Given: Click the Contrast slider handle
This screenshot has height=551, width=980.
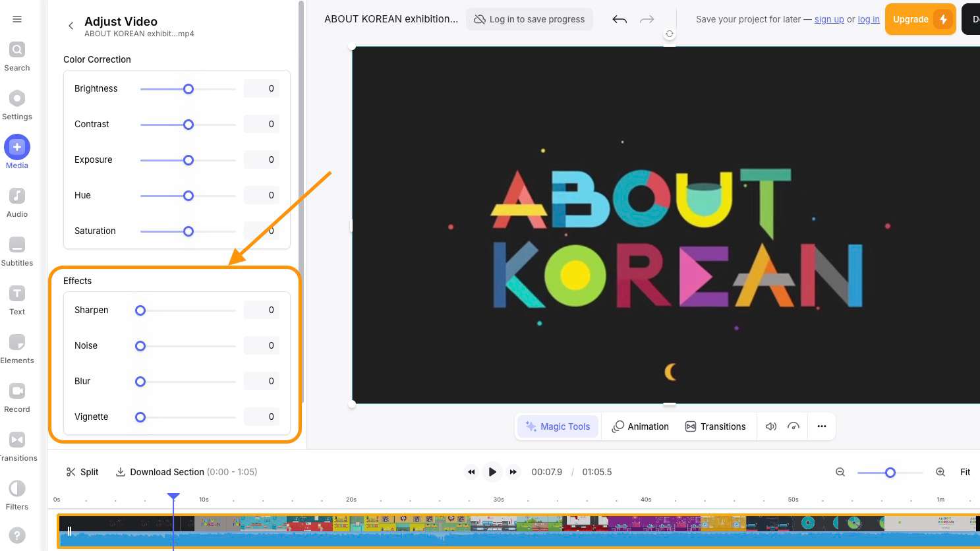Looking at the screenshot, I should click(x=188, y=125).
